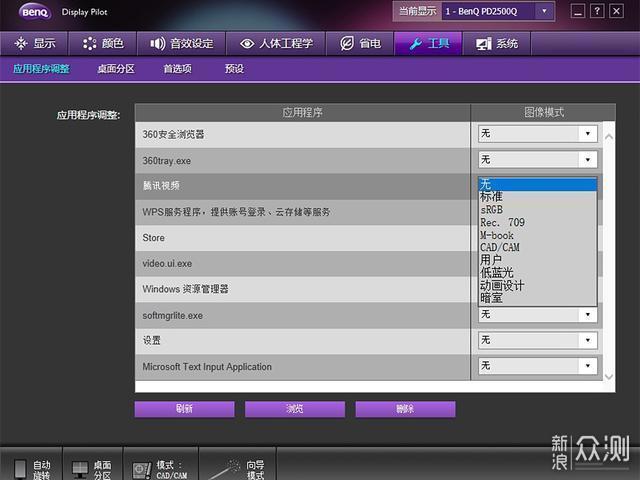The width and height of the screenshot is (640, 480).
Task: Switch to 桌面分区 sub-tab
Action: coord(116,69)
